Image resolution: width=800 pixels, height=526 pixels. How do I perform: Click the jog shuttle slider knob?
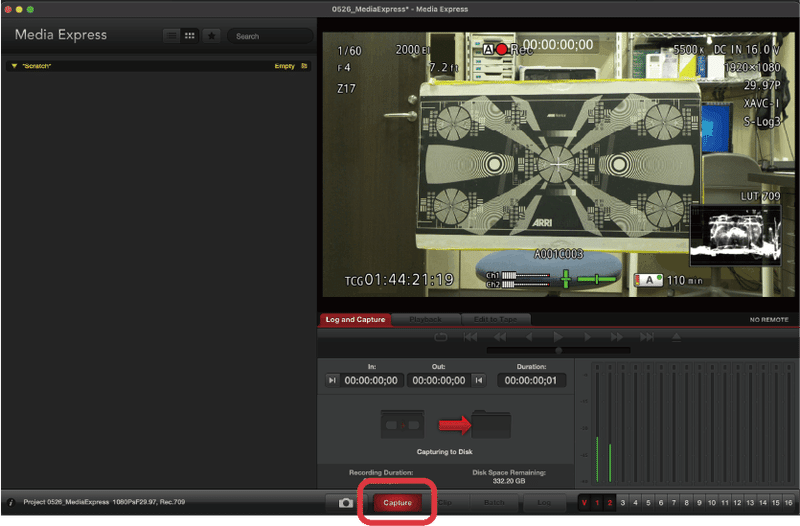tap(559, 350)
